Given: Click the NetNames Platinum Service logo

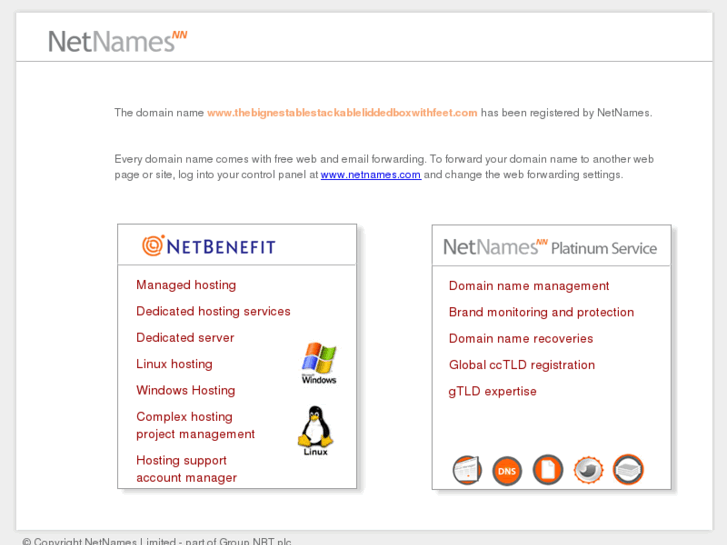Looking at the screenshot, I should click(x=550, y=247).
